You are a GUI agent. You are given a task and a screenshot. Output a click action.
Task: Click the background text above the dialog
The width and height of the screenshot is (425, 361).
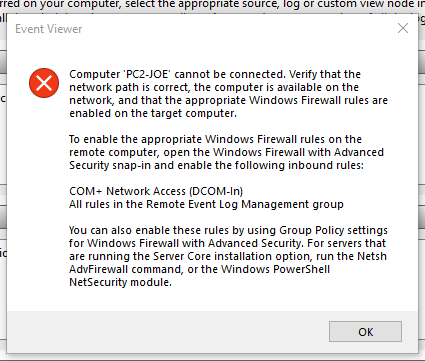(212, 5)
